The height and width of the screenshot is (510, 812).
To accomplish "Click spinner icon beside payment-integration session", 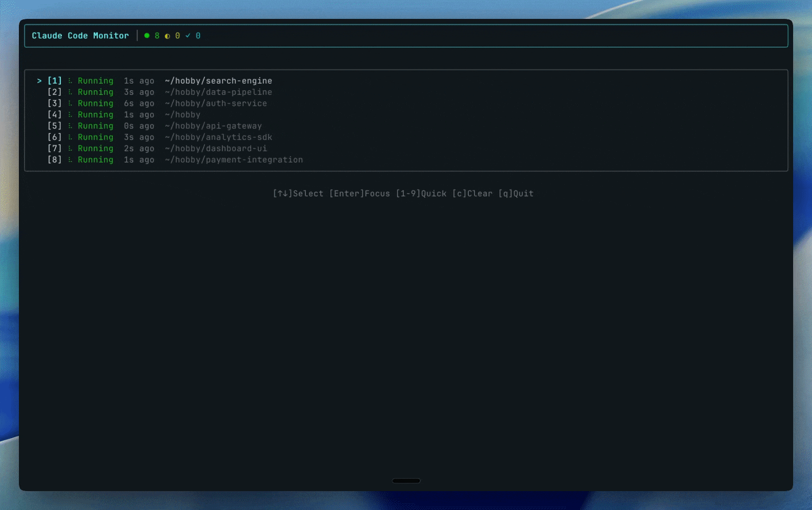I will click(x=70, y=160).
